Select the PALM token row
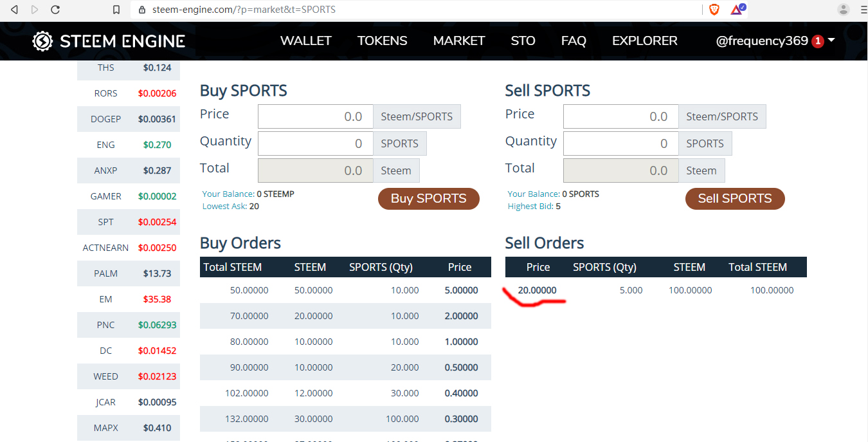This screenshot has height=442, width=868. (129, 273)
